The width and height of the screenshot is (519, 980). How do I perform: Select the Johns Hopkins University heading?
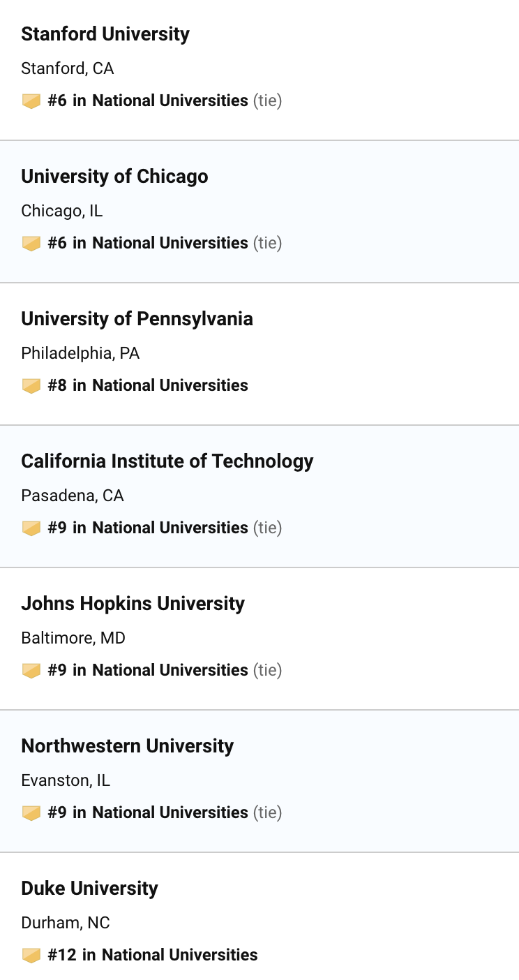(x=133, y=604)
